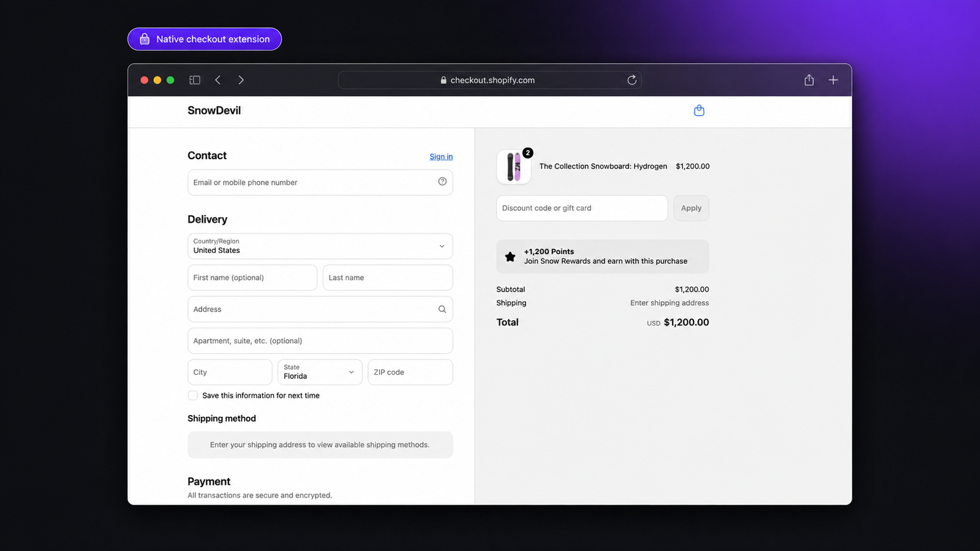The width and height of the screenshot is (980, 551).
Task: Go forward with the browser forward arrow
Action: 241,80
